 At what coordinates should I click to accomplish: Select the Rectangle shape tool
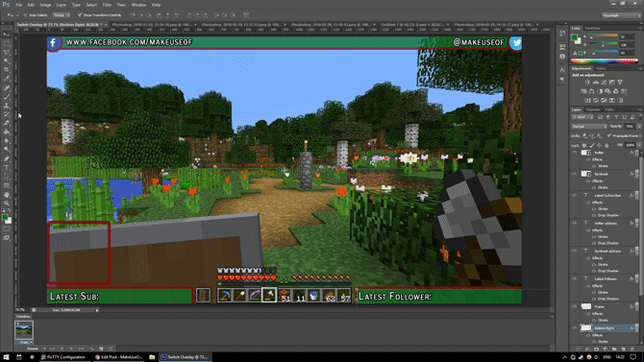pos(7,185)
